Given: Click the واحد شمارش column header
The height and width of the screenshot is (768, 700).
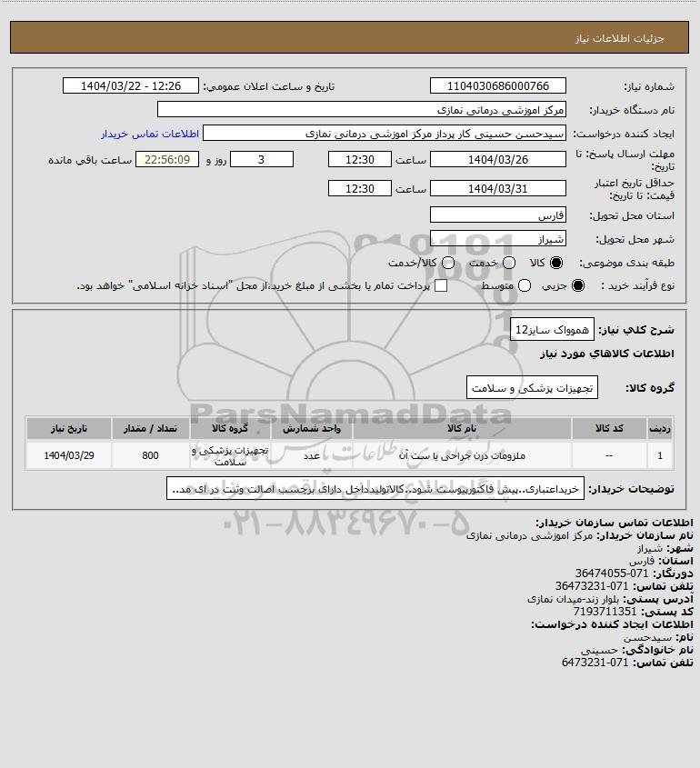Looking at the screenshot, I should click(312, 429).
